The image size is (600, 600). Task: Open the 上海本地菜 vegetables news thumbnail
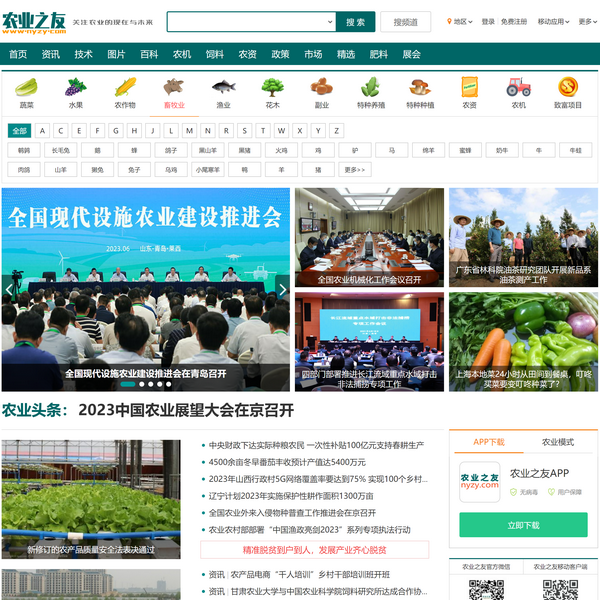point(523,342)
